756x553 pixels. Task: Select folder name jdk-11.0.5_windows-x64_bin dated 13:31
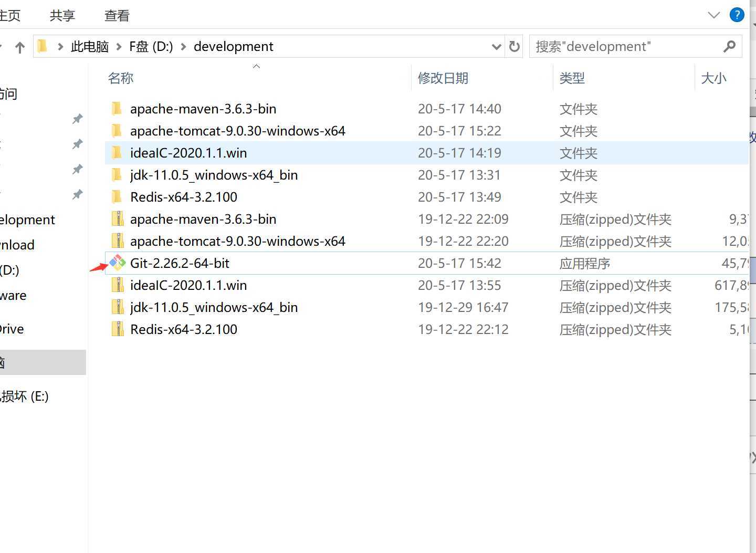[x=214, y=175]
